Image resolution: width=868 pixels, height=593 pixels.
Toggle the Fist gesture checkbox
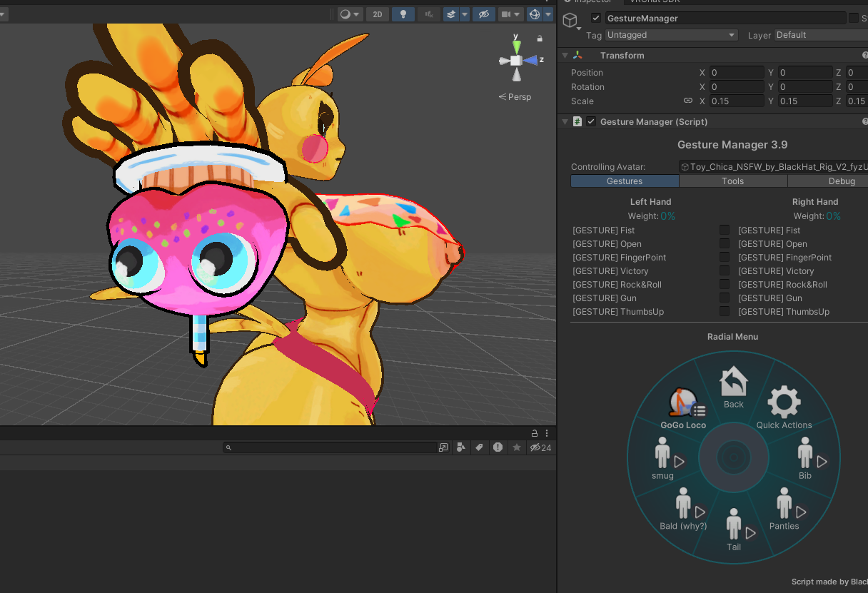coord(725,230)
